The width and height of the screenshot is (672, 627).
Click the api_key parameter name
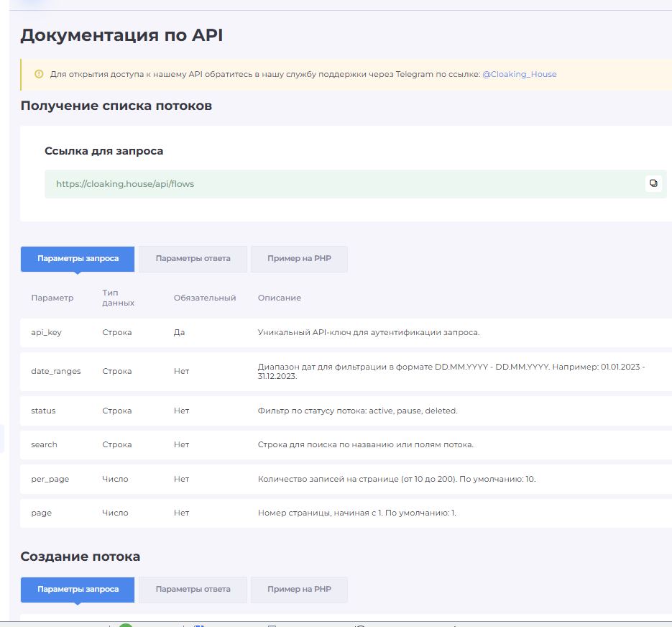coord(46,332)
